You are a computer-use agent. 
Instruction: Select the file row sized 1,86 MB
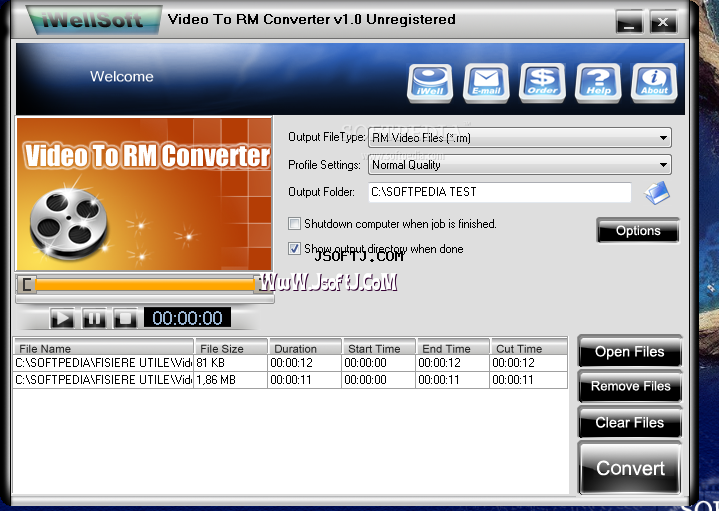pyautogui.click(x=290, y=380)
